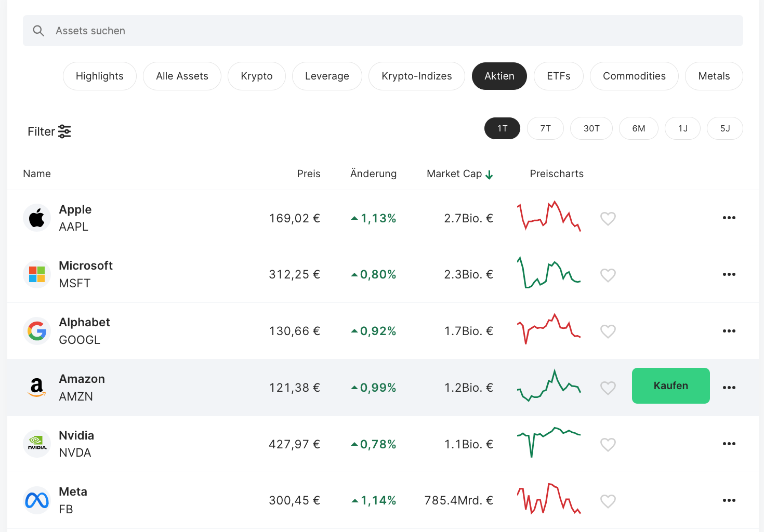Screen dimensions: 764x532
Task: Add Microsoft to favorites via heart
Action: tap(608, 275)
